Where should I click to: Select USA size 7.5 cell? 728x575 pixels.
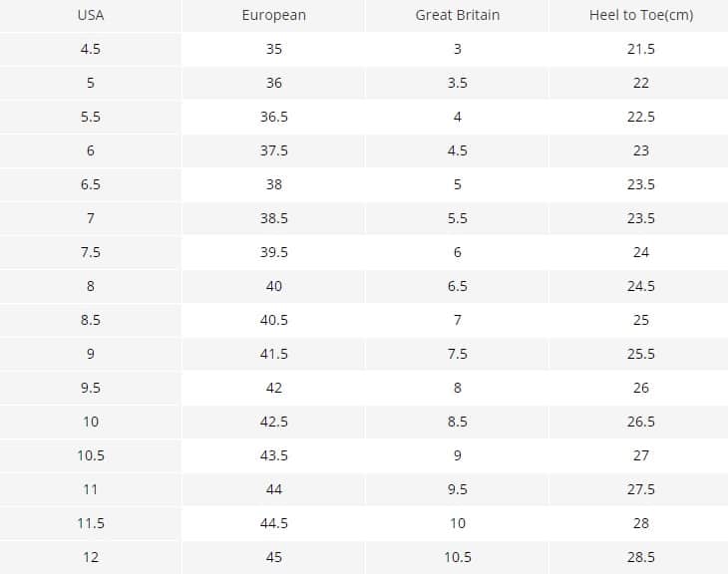pos(91,252)
